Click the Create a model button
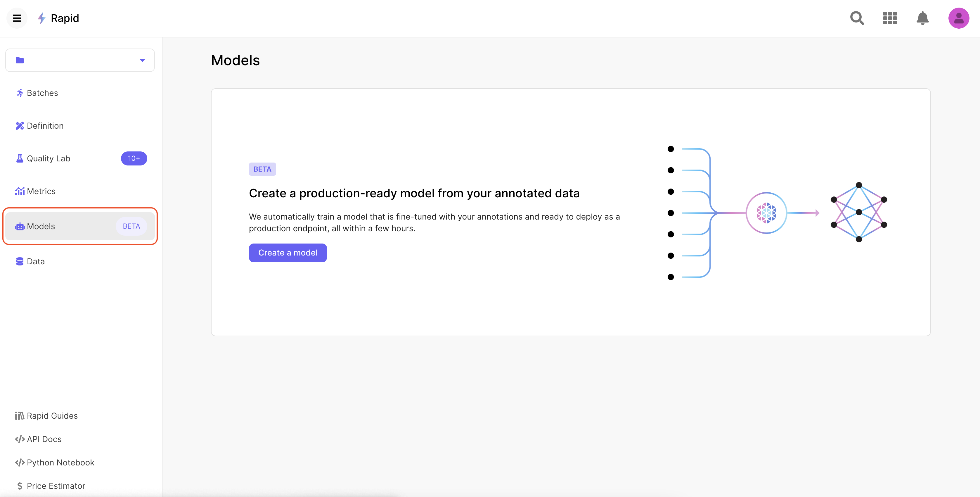This screenshot has height=497, width=980. [288, 253]
